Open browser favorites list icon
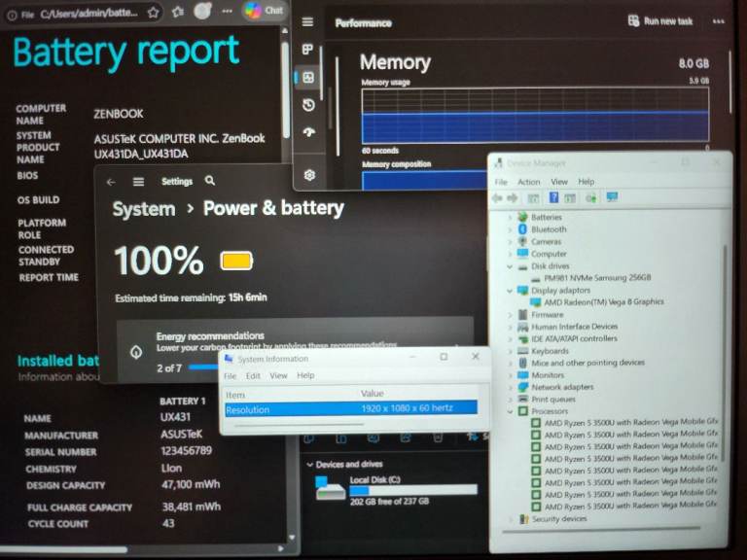This screenshot has height=560, width=747. coord(178,12)
